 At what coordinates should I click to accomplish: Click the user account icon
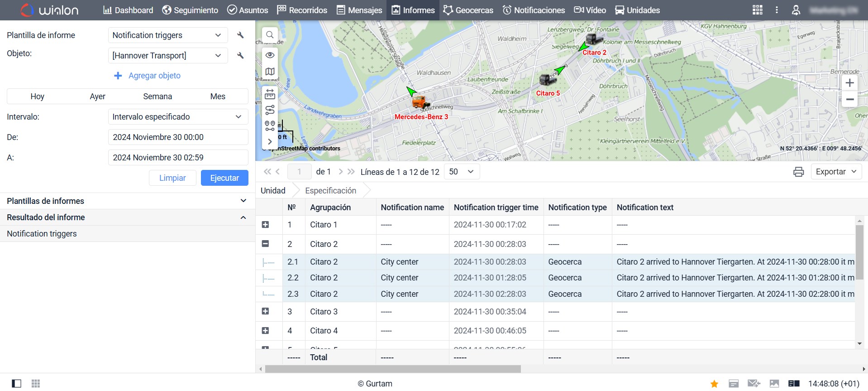[796, 10]
